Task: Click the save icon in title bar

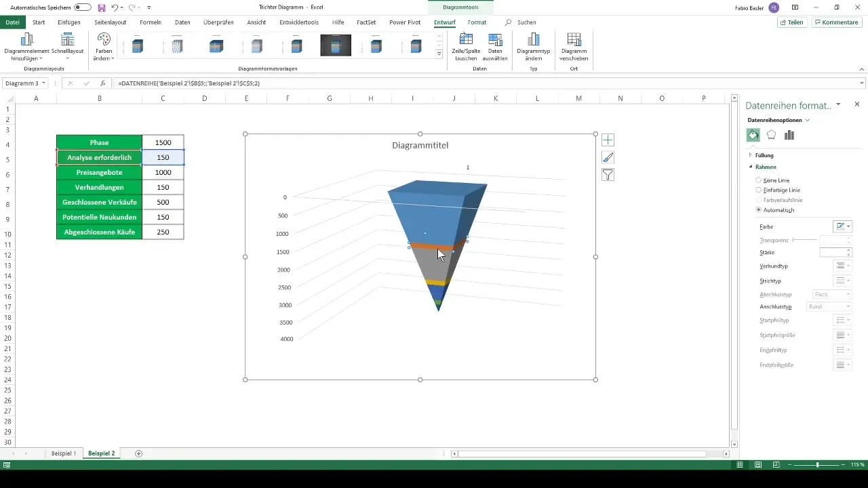Action: pos(101,7)
